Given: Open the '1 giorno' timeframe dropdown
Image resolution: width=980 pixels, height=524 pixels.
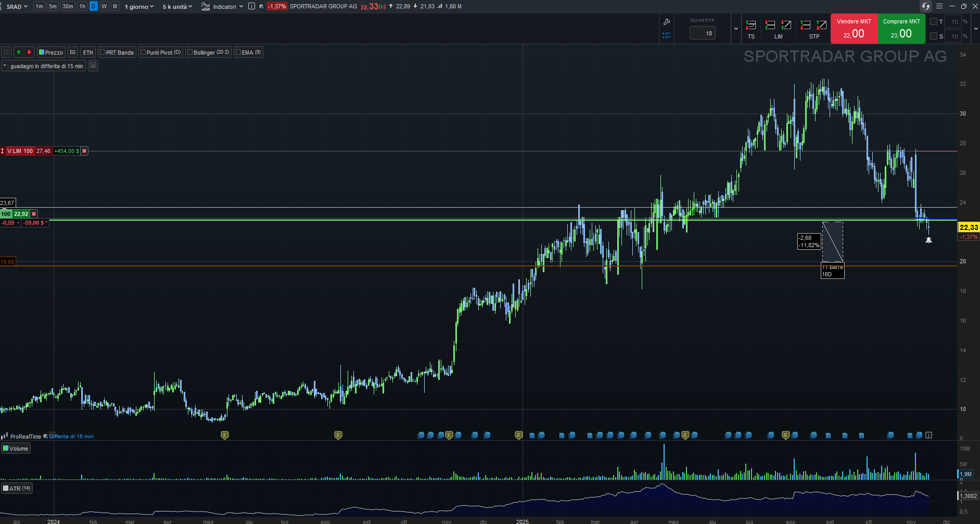Looking at the screenshot, I should 139,6.
